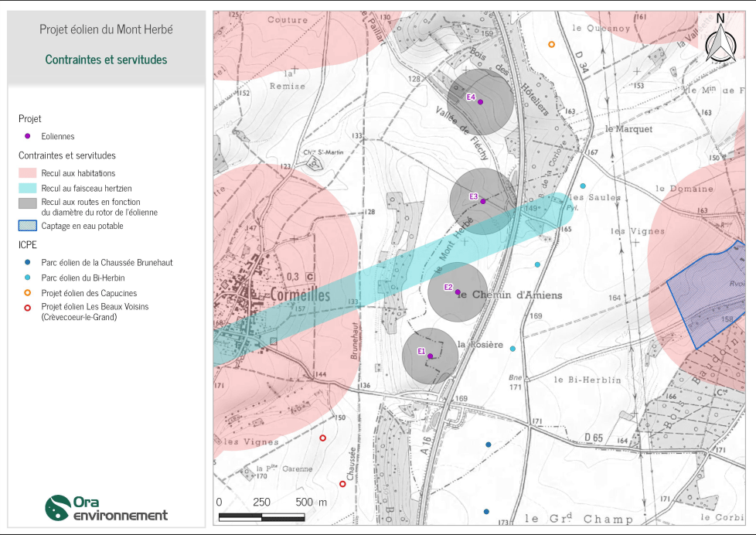Click the Contraintes et servitudes green heading

pyautogui.click(x=107, y=60)
